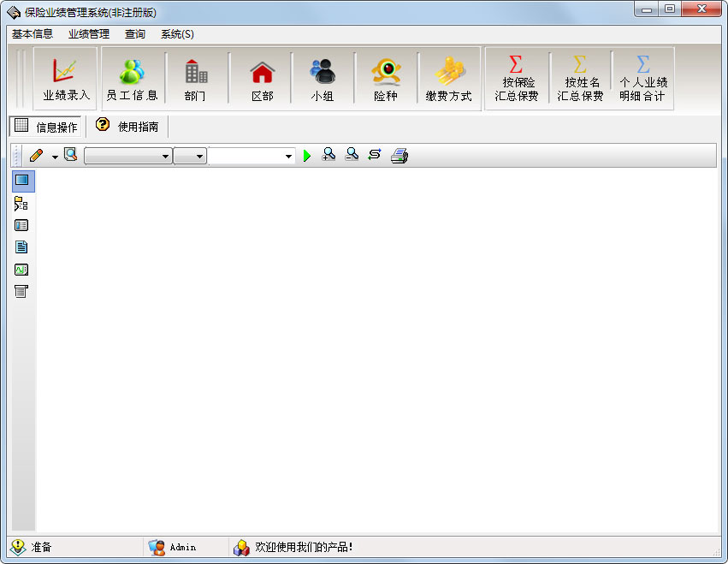Open the 系统(S) menu
Viewport: 728px width, 564px height.
[x=177, y=34]
